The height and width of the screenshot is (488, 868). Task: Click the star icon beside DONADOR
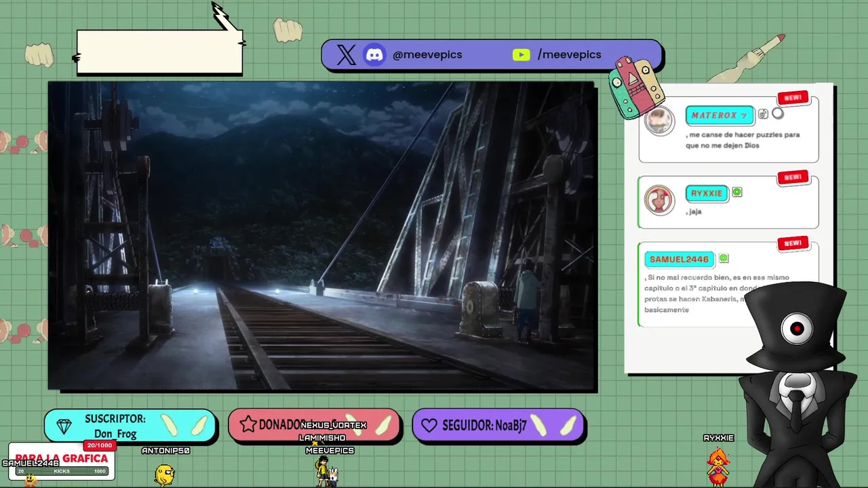point(248,425)
